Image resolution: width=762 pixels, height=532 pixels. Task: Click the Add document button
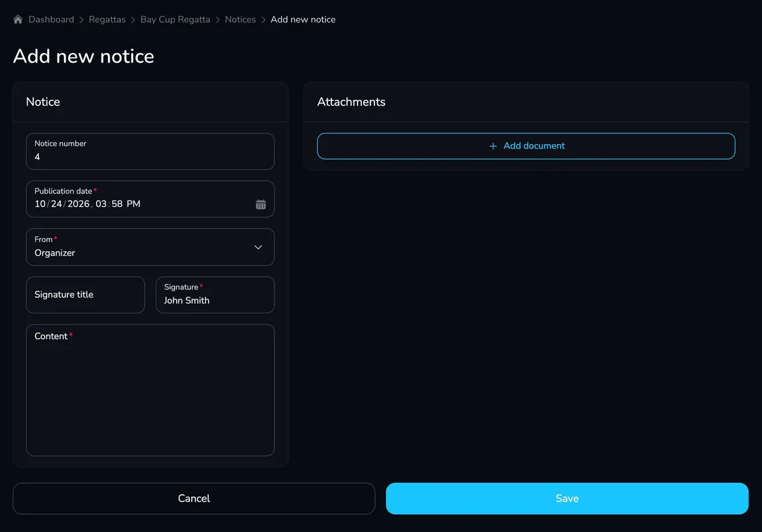(x=526, y=146)
